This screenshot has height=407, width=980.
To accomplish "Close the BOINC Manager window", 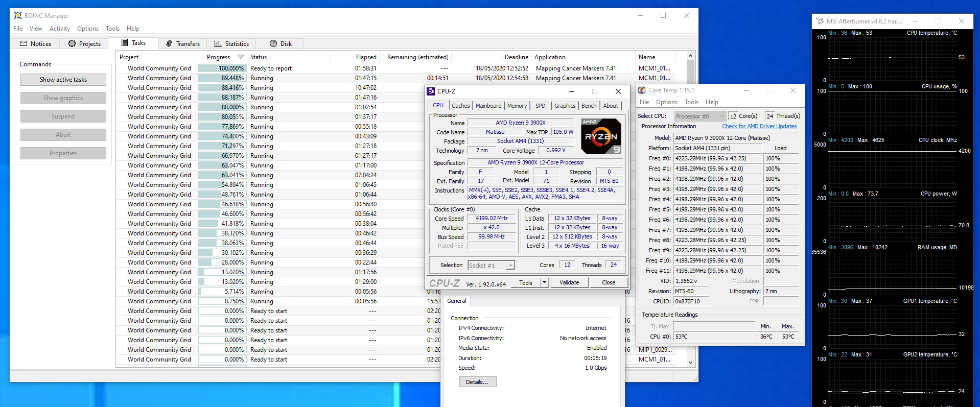I will coord(687,15).
